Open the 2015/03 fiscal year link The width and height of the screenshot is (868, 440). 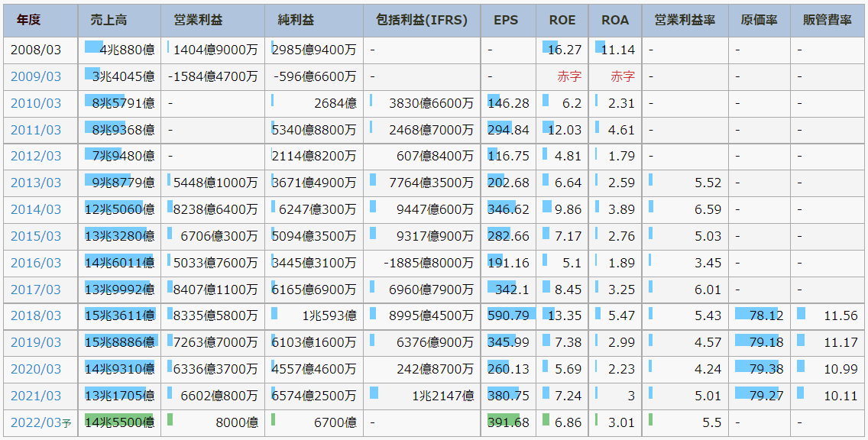(x=36, y=236)
